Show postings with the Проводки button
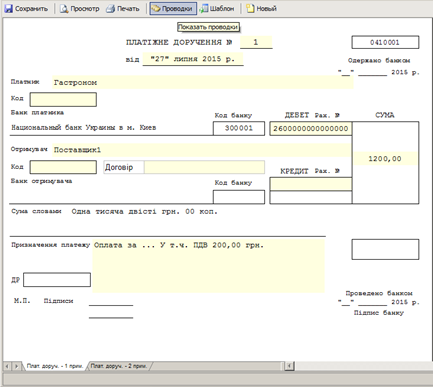Viewport: 433px width, 387px height. (173, 9)
